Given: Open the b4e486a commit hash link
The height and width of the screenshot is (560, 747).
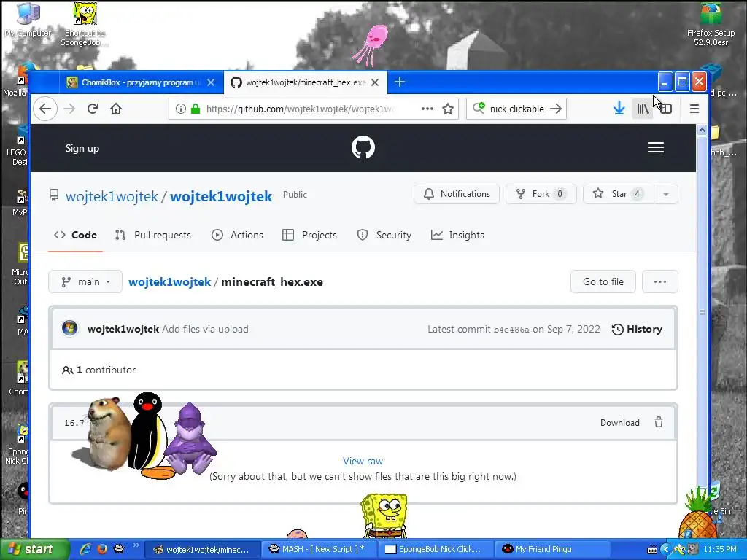Looking at the screenshot, I should click(511, 330).
